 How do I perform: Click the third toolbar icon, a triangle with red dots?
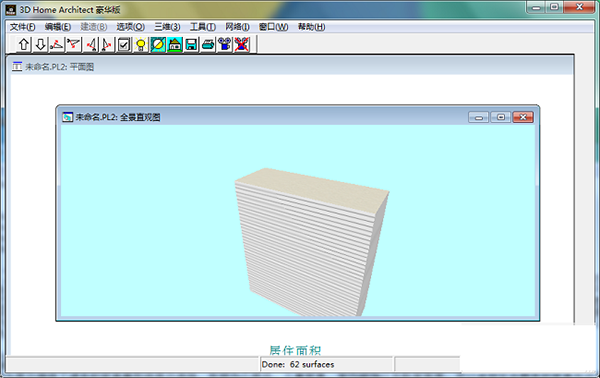[x=57, y=45]
